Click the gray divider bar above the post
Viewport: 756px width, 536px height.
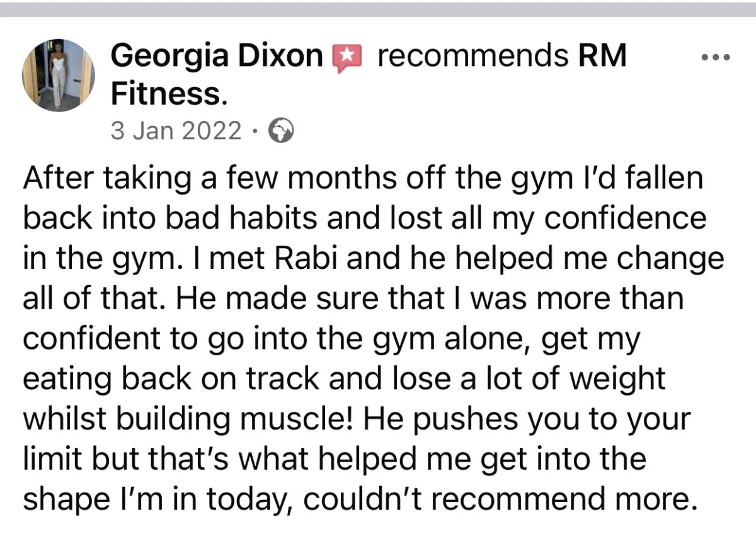point(378,9)
